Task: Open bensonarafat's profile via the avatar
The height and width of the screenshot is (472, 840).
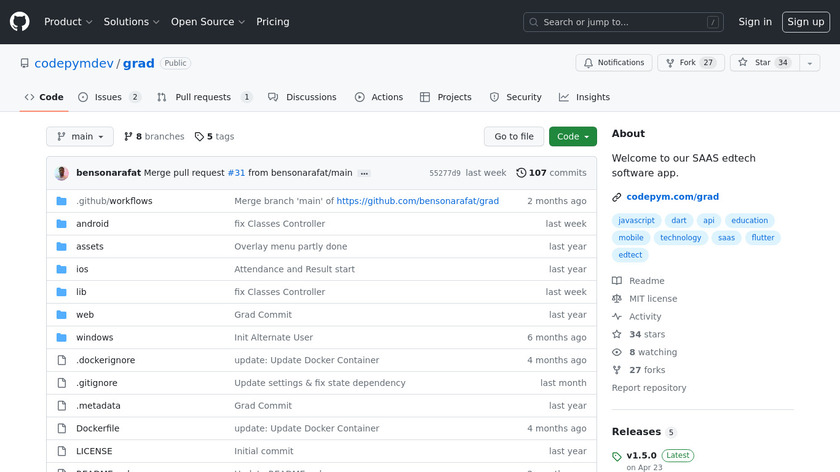Action: click(x=62, y=173)
